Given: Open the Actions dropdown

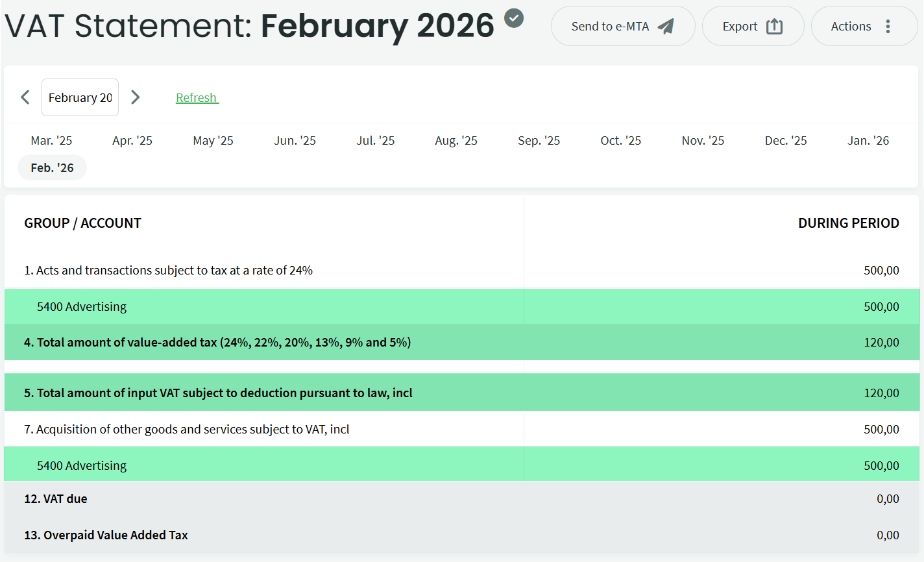Looking at the screenshot, I should pyautogui.click(x=851, y=27).
